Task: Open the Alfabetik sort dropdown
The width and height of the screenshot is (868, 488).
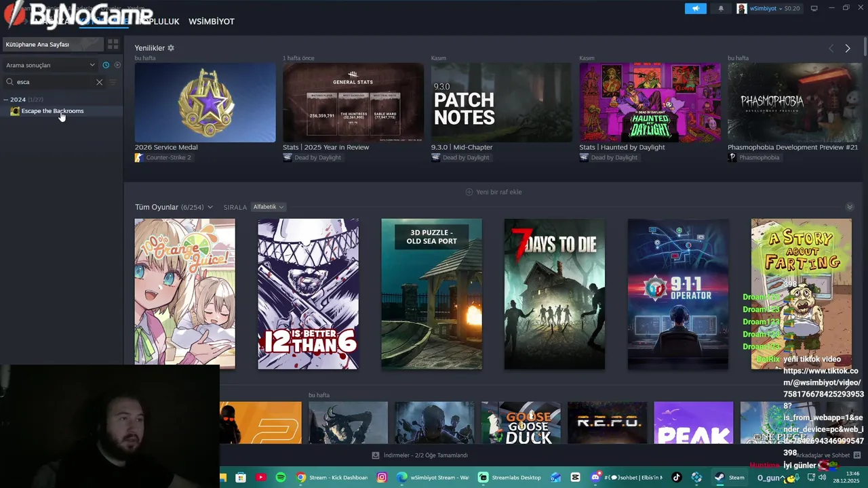Action: pos(269,207)
